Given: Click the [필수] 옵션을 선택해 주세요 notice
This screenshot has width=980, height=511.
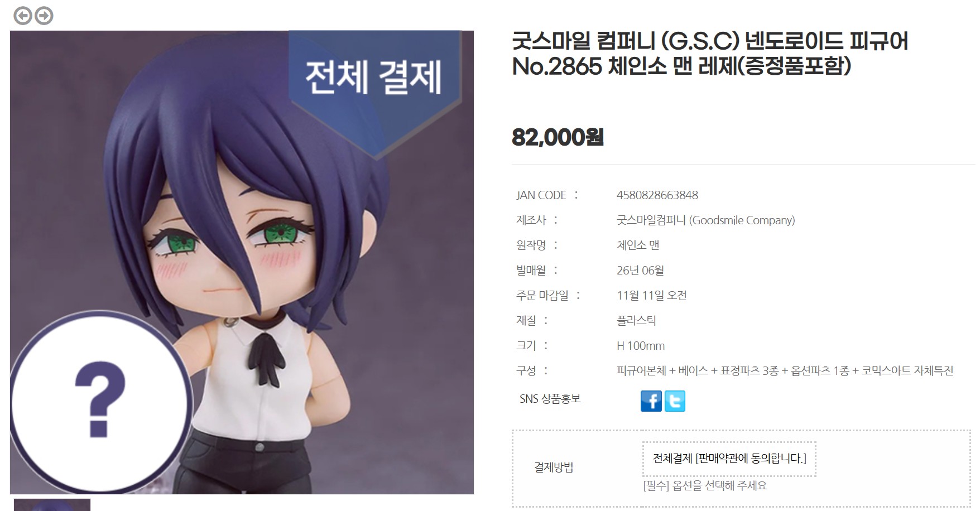Looking at the screenshot, I should (x=705, y=486).
